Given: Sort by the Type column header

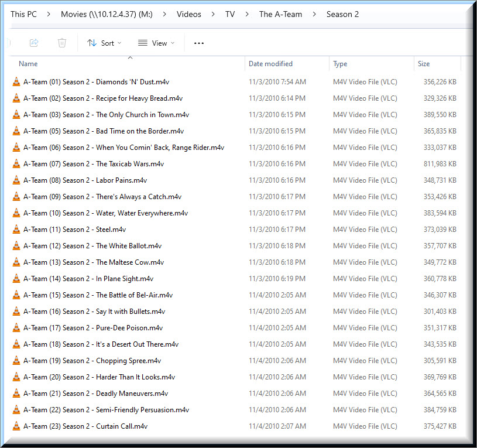Looking at the screenshot, I should (340, 64).
